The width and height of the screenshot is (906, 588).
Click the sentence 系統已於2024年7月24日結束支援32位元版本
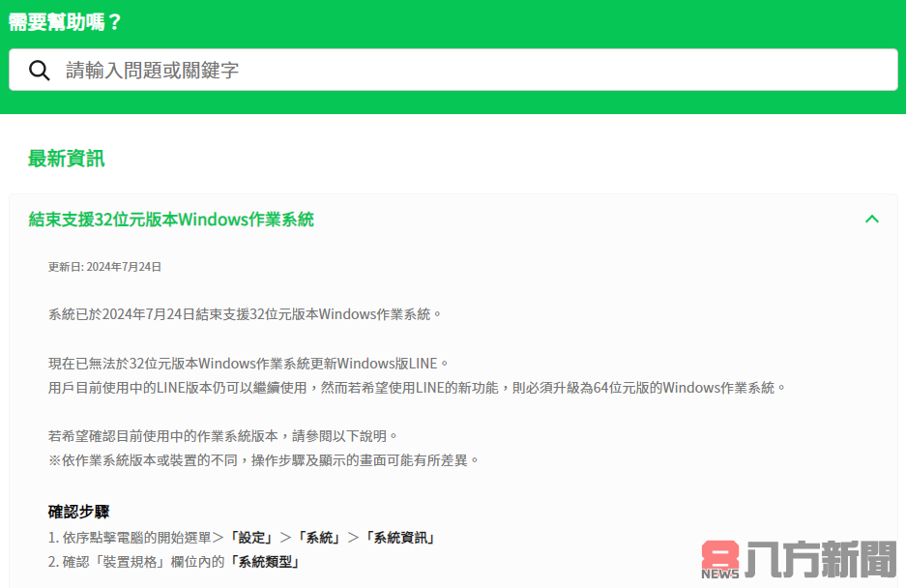coord(245,314)
